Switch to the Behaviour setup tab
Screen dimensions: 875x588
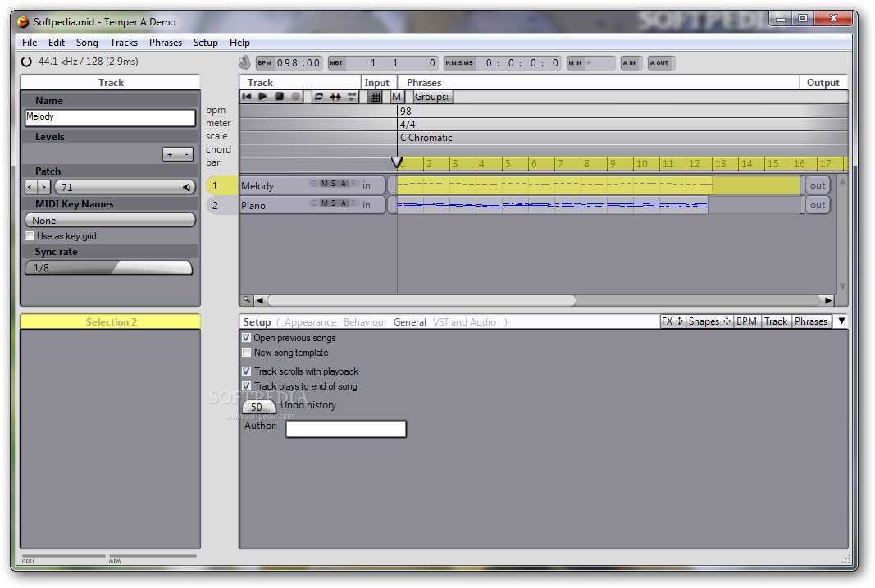pyautogui.click(x=365, y=322)
